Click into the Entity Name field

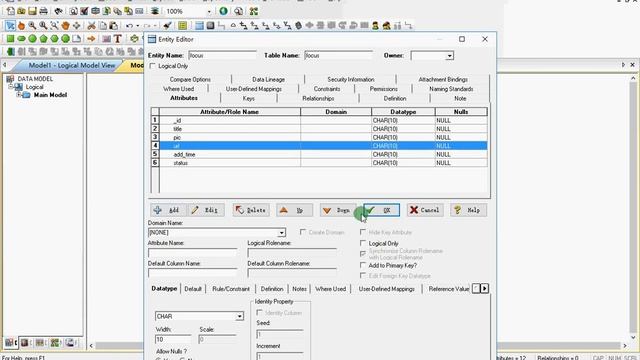pyautogui.click(x=222, y=56)
